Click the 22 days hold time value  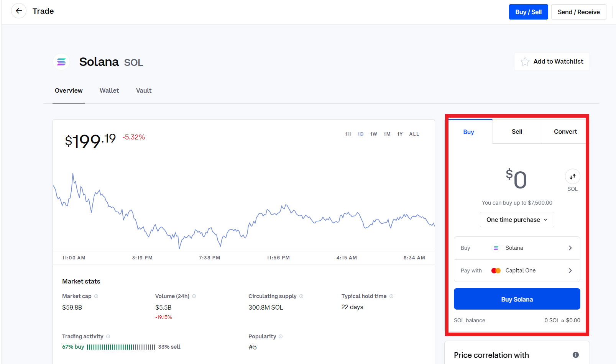tap(352, 307)
